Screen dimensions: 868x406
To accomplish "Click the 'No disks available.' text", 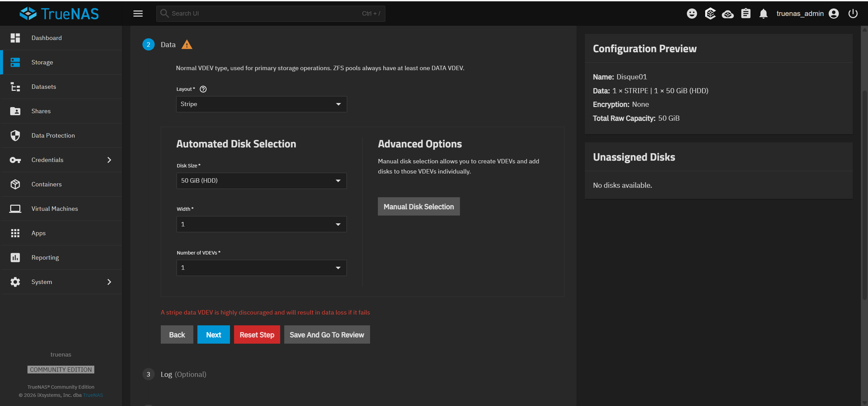I will coord(622,185).
